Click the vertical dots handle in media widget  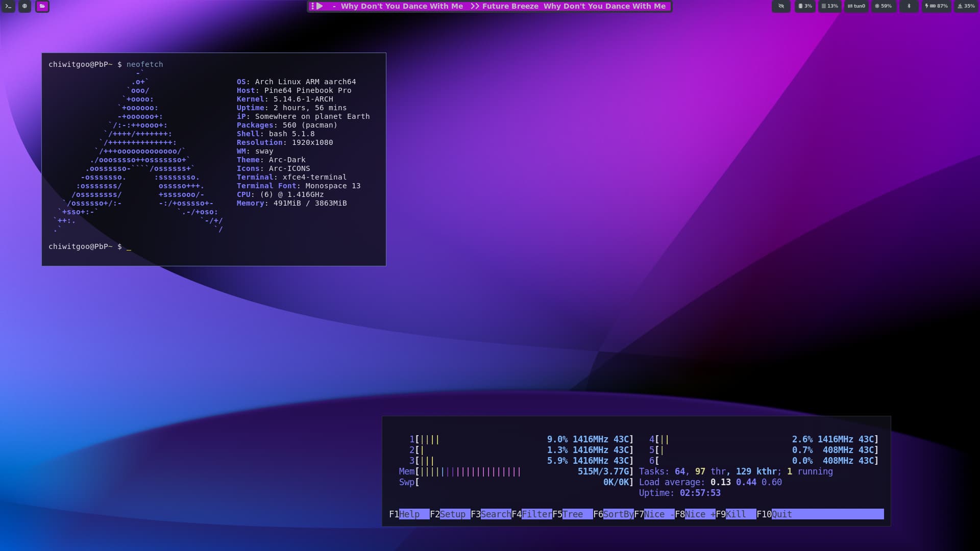tap(312, 6)
